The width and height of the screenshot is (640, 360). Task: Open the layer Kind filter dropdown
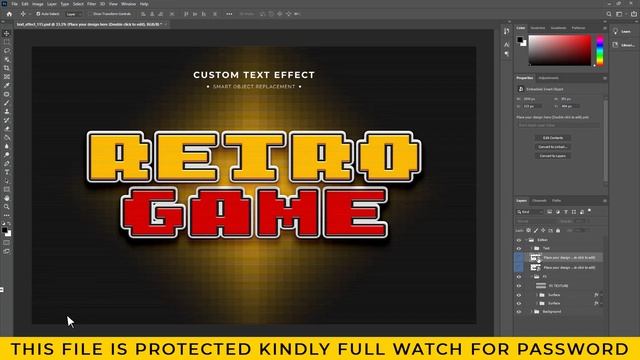(530, 212)
